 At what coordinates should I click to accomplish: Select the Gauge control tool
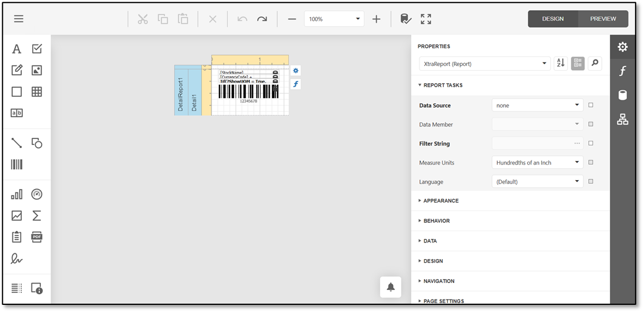[x=37, y=194]
